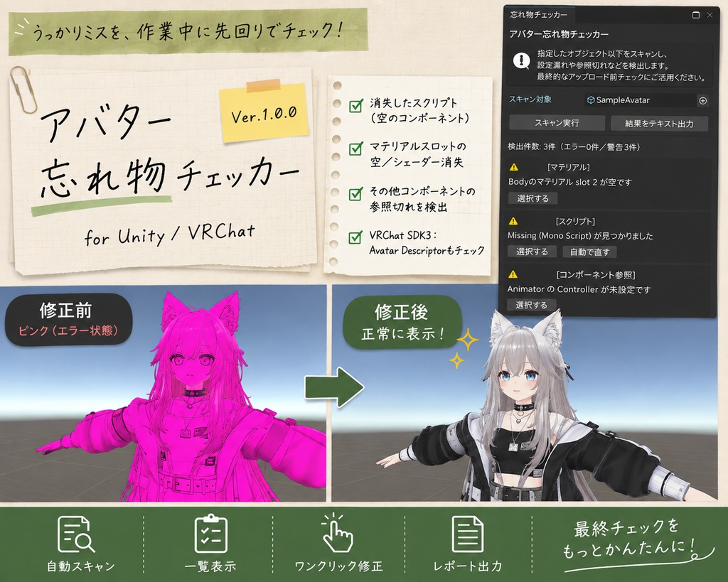The width and height of the screenshot is (728, 582).
Task: Click the text 'Animator の Controller が未設定です'
Action: pyautogui.click(x=579, y=289)
